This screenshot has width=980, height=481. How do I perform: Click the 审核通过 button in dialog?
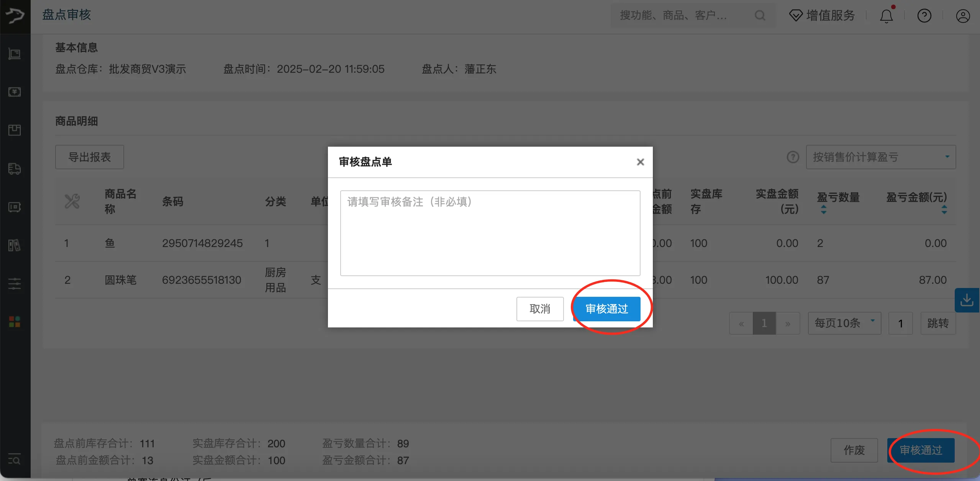click(607, 309)
